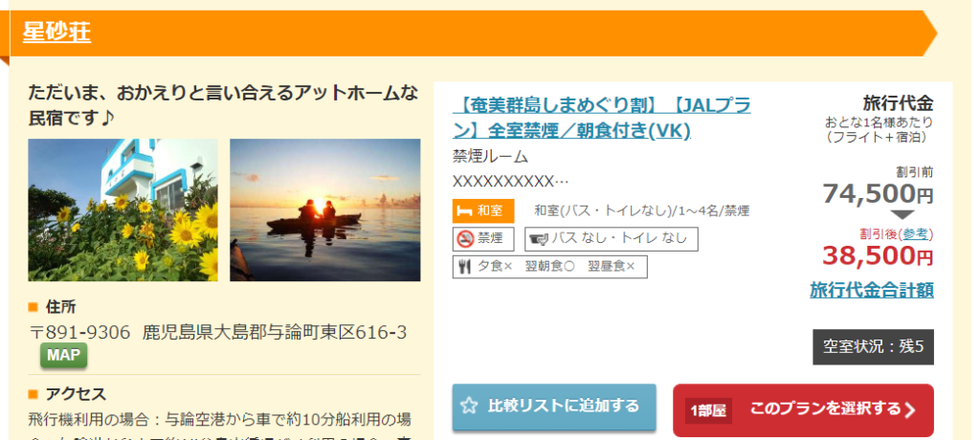
Task: Click the bed icon on 和室 tag
Action: click(464, 211)
